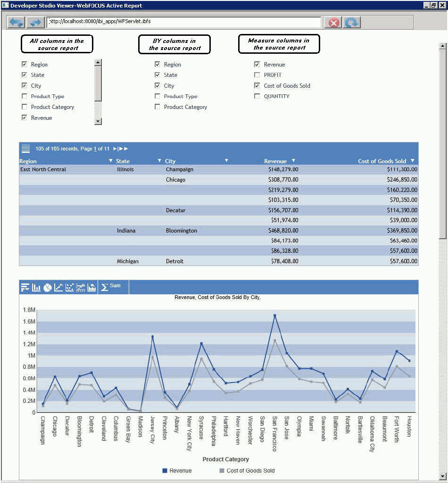Click the area chart icon with the return arrow

tap(91, 287)
